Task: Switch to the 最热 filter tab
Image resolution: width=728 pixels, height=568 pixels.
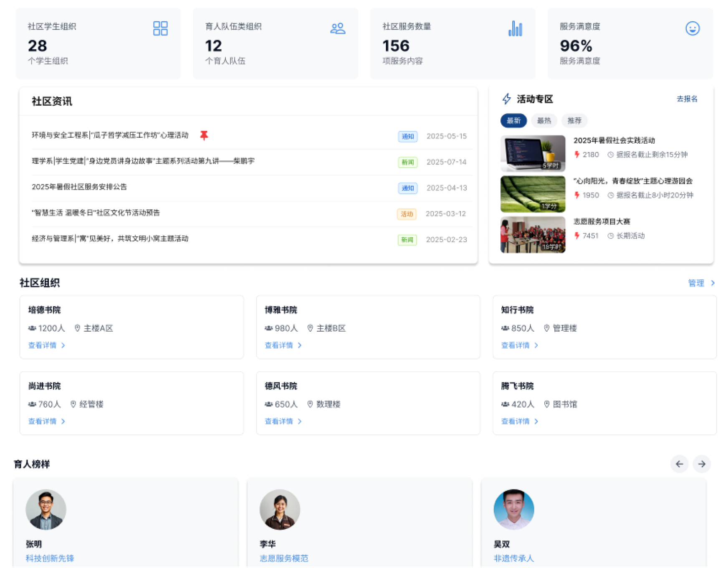Action: tap(544, 121)
